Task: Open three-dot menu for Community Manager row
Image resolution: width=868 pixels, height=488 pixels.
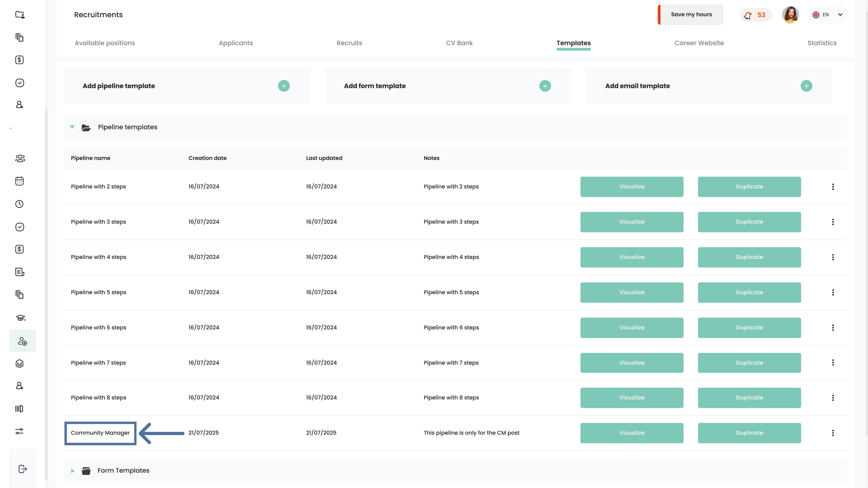Action: click(x=833, y=433)
